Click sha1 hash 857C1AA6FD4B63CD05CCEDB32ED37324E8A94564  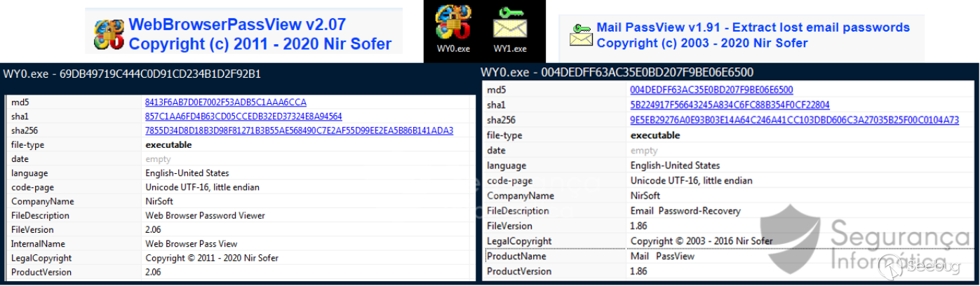coord(243,116)
